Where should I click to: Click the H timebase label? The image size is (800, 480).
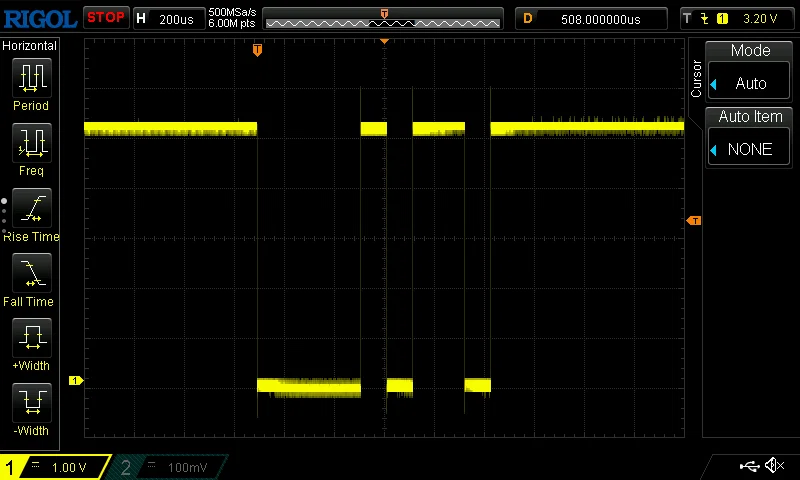pos(141,19)
